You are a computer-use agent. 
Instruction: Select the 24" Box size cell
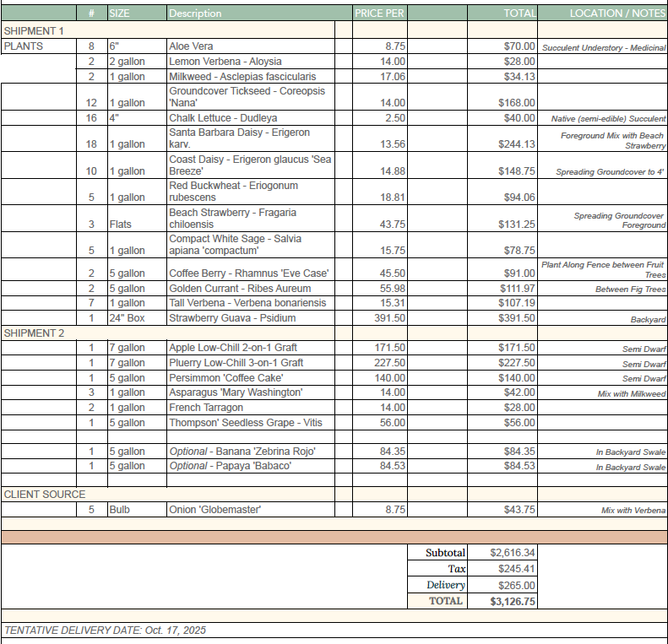pyautogui.click(x=124, y=318)
